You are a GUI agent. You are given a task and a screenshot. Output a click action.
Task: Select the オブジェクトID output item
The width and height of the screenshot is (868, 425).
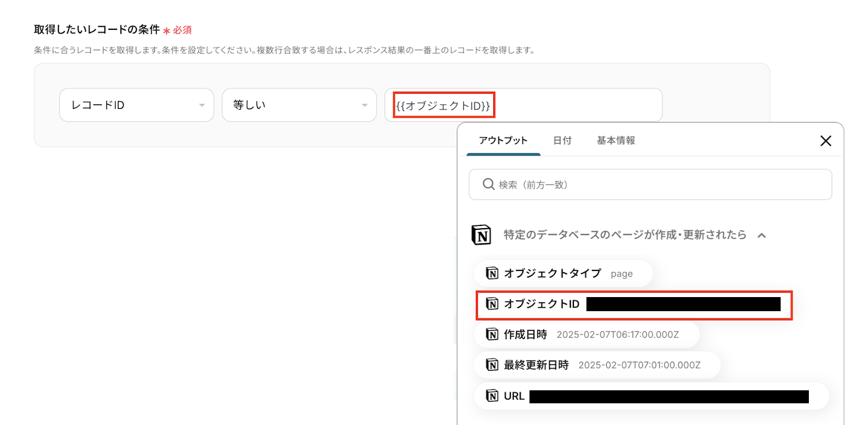tap(634, 304)
